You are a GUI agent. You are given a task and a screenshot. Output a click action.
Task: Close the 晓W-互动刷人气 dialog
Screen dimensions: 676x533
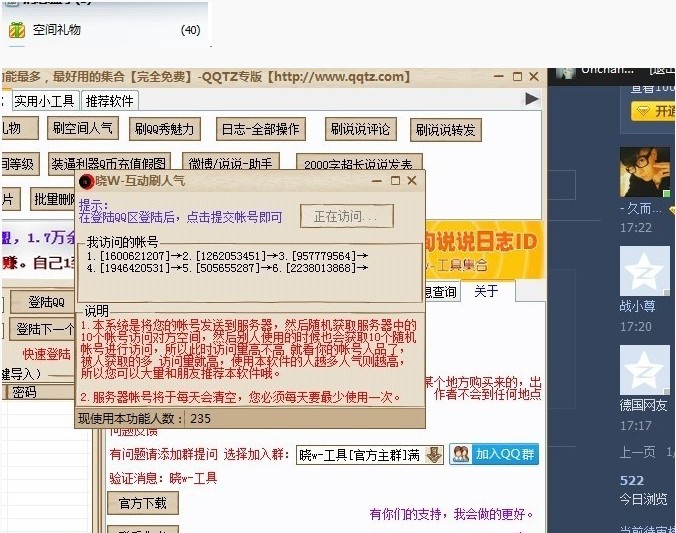click(x=412, y=181)
